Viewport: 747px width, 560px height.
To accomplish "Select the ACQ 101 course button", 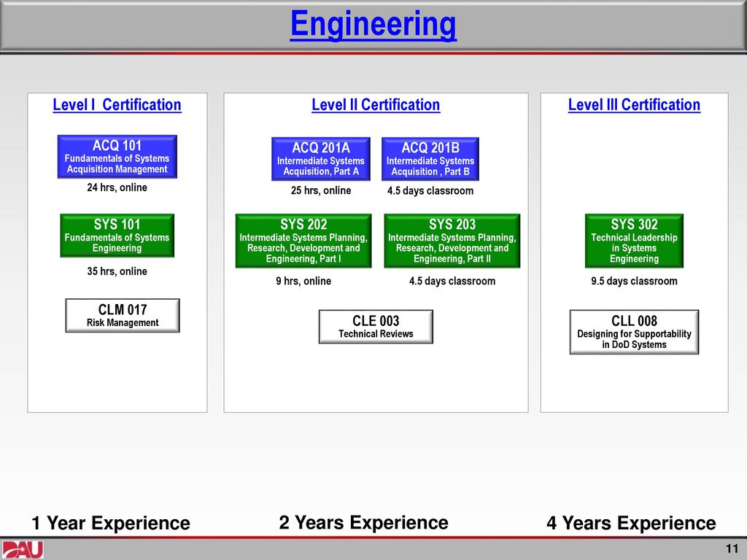I will point(117,157).
